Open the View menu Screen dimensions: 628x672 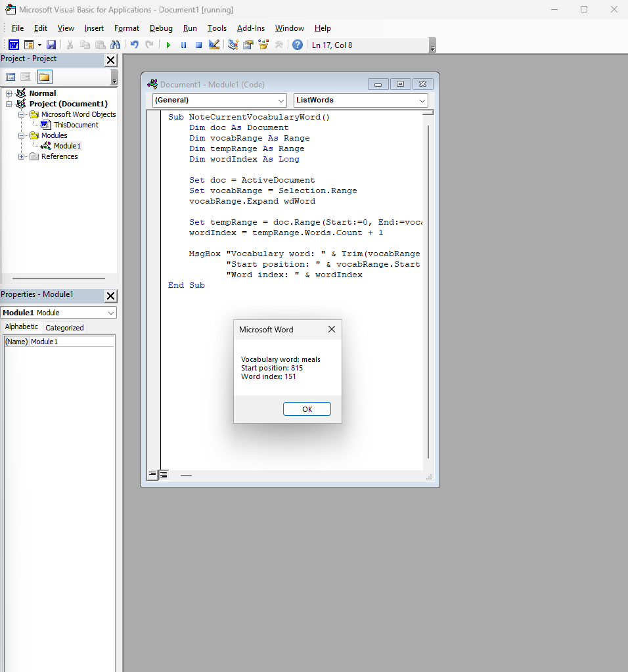66,28
